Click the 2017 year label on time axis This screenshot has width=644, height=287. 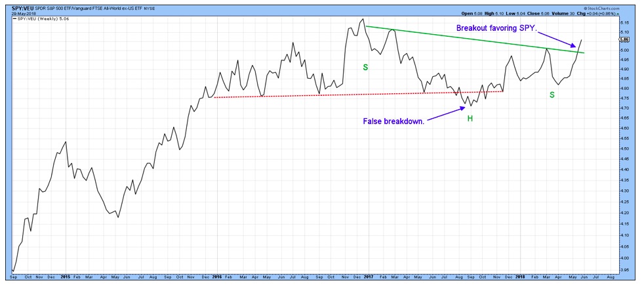369,278
